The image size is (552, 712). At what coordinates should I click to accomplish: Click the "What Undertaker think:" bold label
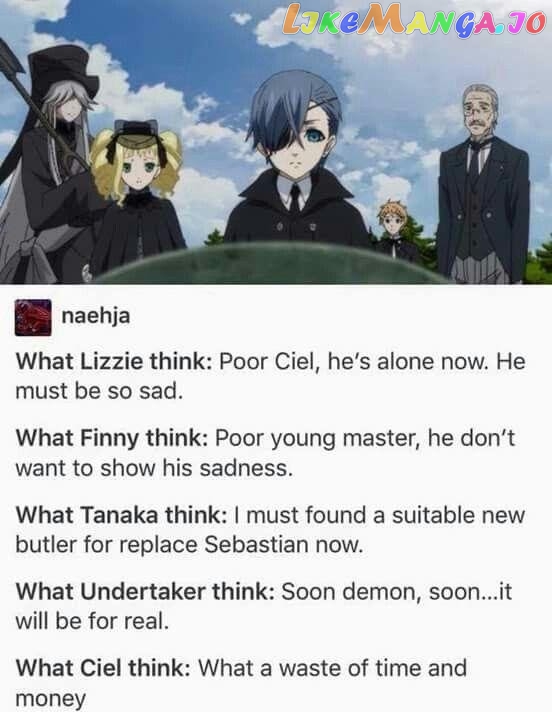tap(145, 592)
